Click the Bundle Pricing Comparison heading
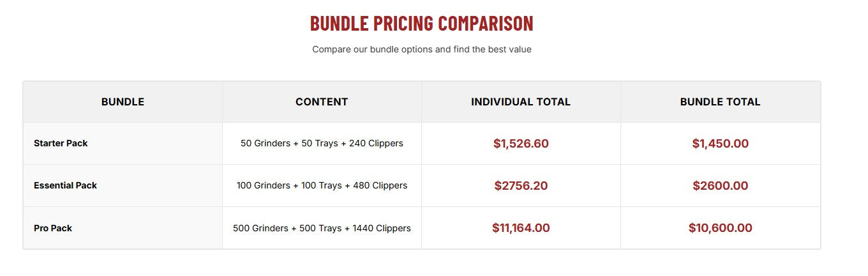This screenshot has height=276, width=868. (x=421, y=24)
